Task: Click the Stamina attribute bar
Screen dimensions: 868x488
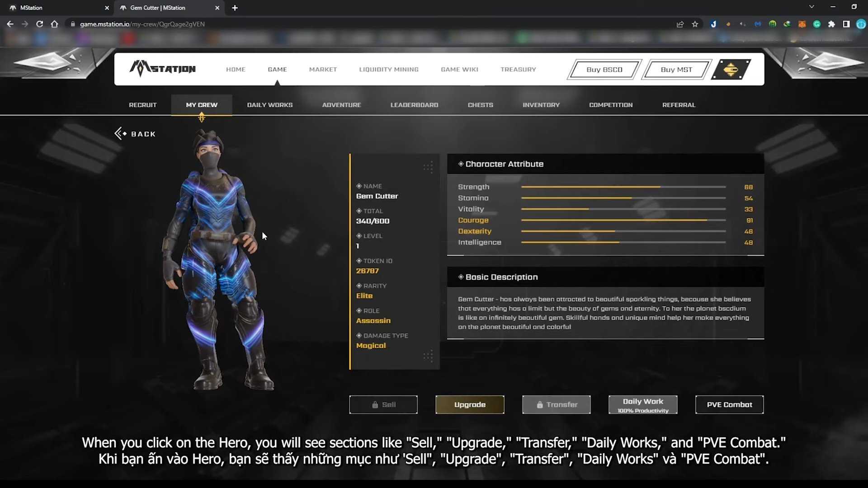Action: [x=623, y=198]
